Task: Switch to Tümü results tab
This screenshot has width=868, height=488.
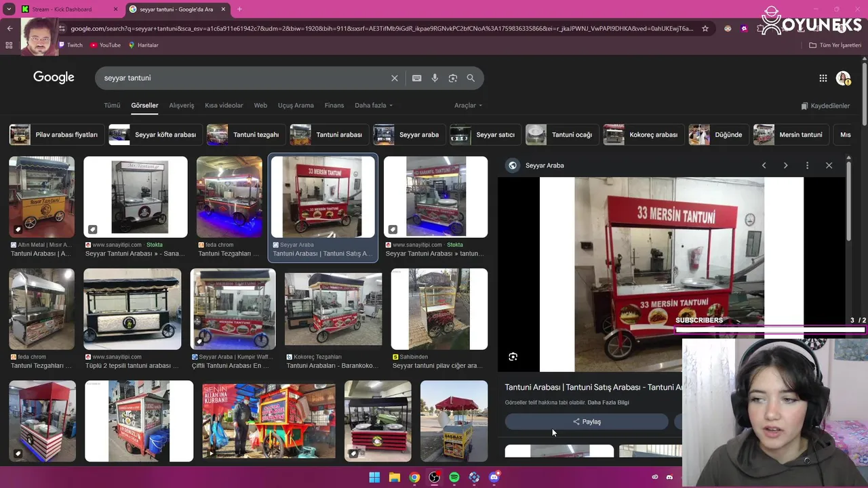Action: 112,106
